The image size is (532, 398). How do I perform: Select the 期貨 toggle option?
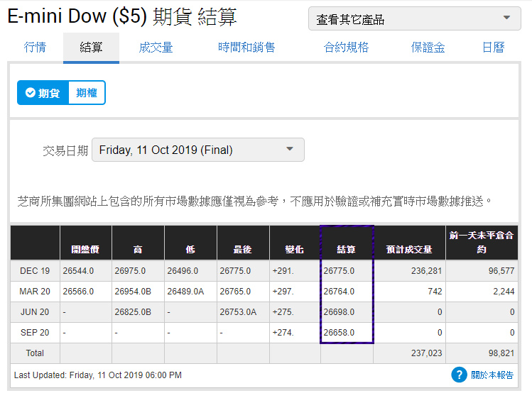pos(43,92)
